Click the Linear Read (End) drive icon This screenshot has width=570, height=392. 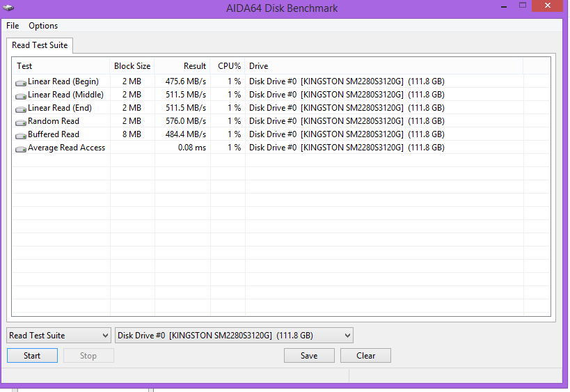click(x=21, y=109)
